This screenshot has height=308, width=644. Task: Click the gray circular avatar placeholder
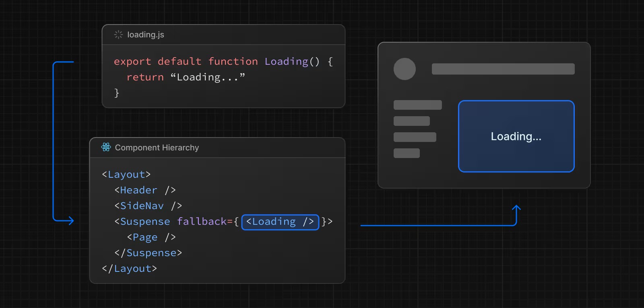[x=405, y=69]
